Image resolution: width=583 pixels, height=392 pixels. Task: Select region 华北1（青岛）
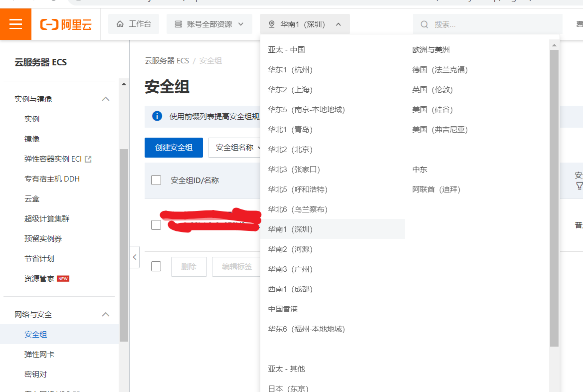point(290,130)
